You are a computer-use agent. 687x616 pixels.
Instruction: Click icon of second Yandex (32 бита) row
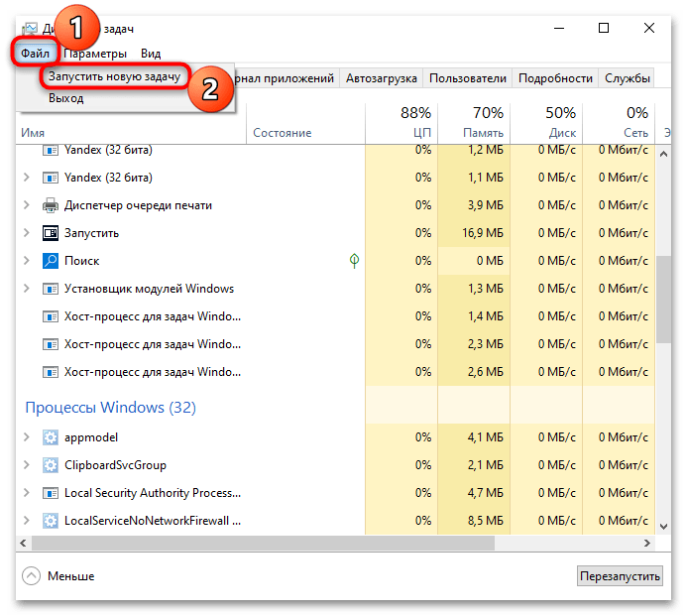[x=51, y=178]
